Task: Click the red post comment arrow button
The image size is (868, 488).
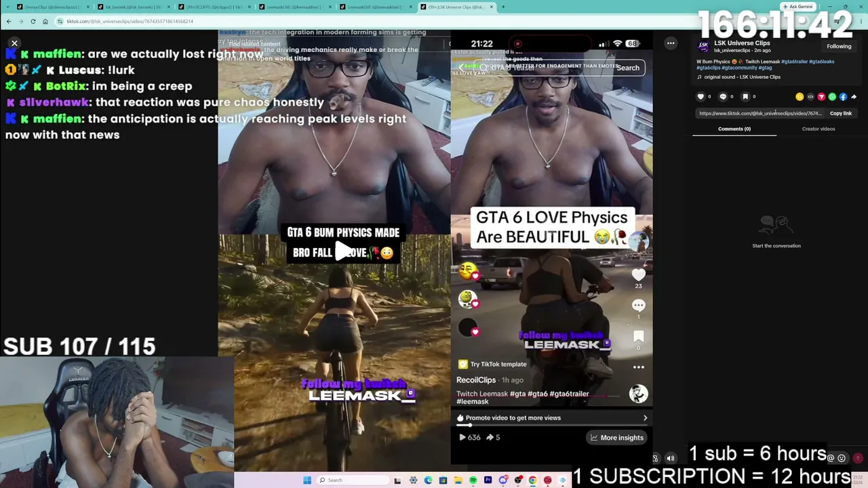Action: pyautogui.click(x=858, y=458)
